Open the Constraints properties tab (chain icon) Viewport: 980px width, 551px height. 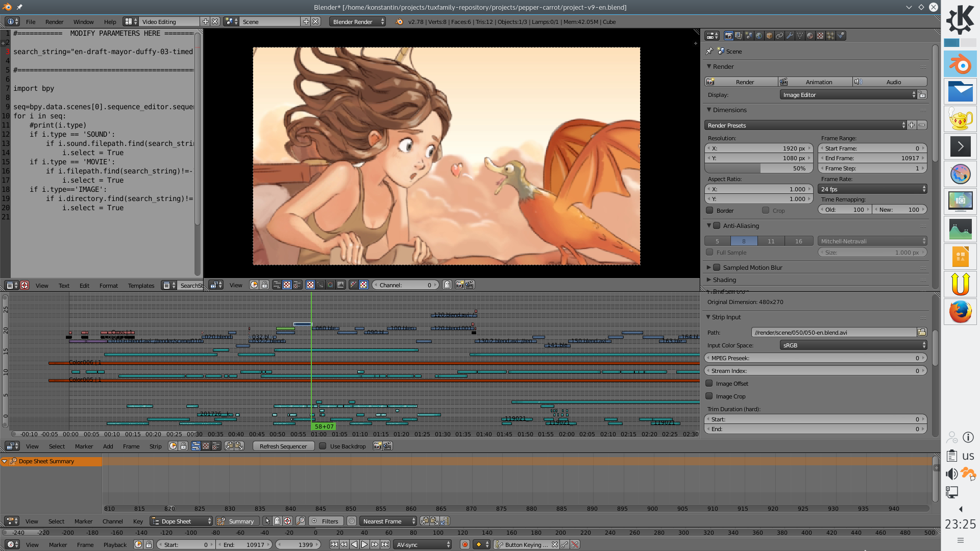click(x=779, y=36)
